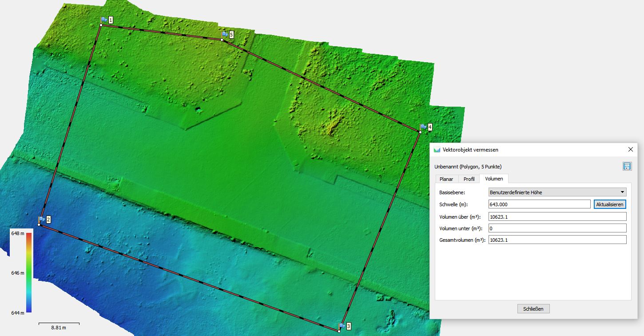The width and height of the screenshot is (644, 336).
Task: Click the Volumen unter value field
Action: (557, 228)
